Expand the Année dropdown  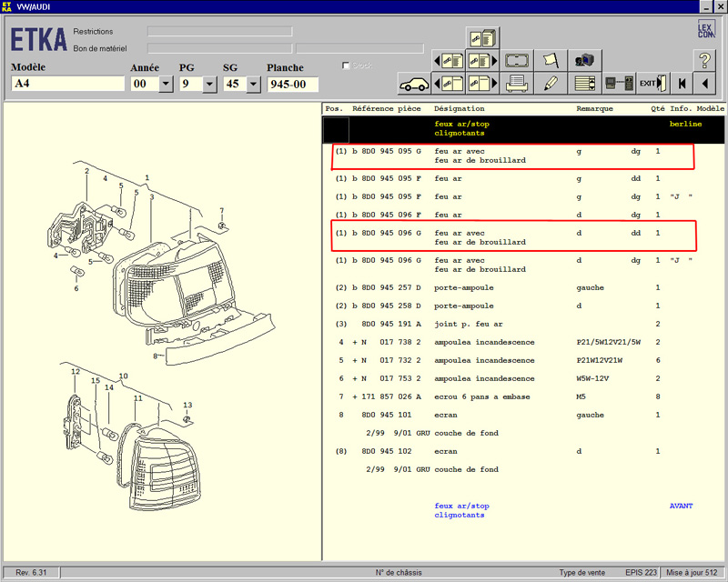click(x=166, y=85)
